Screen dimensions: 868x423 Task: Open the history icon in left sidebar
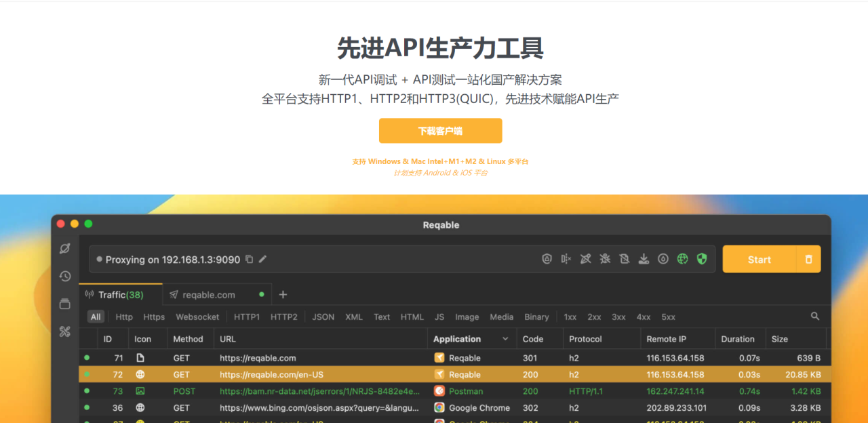coord(65,276)
